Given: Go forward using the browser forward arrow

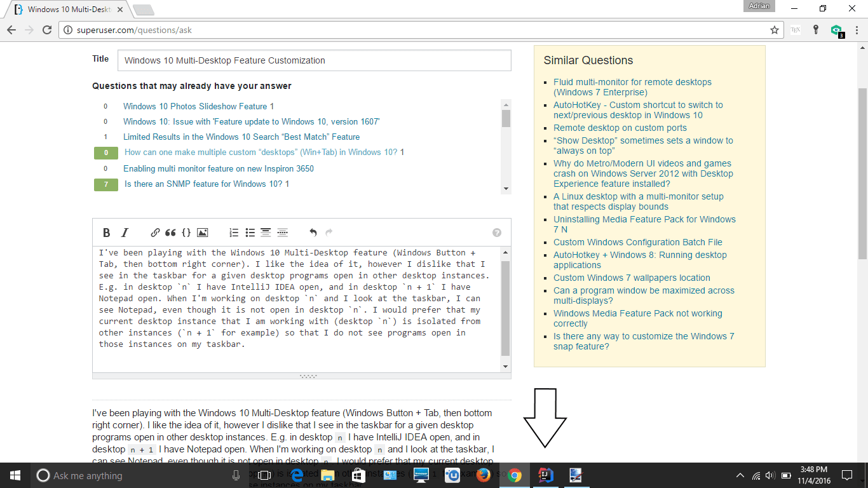Looking at the screenshot, I should coord(29,30).
